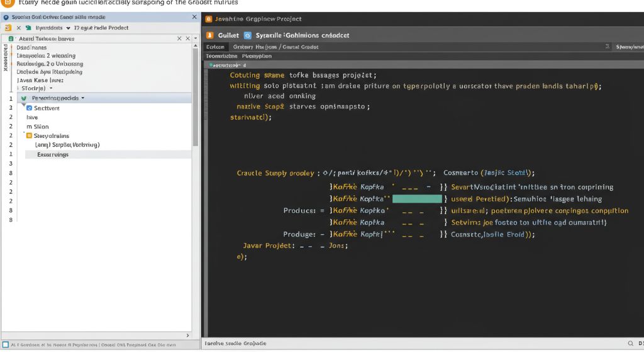Viewport: 644px width, 352px height.
Task: Open dropdown arrow on the highlighted tree header
Action: [82, 98]
